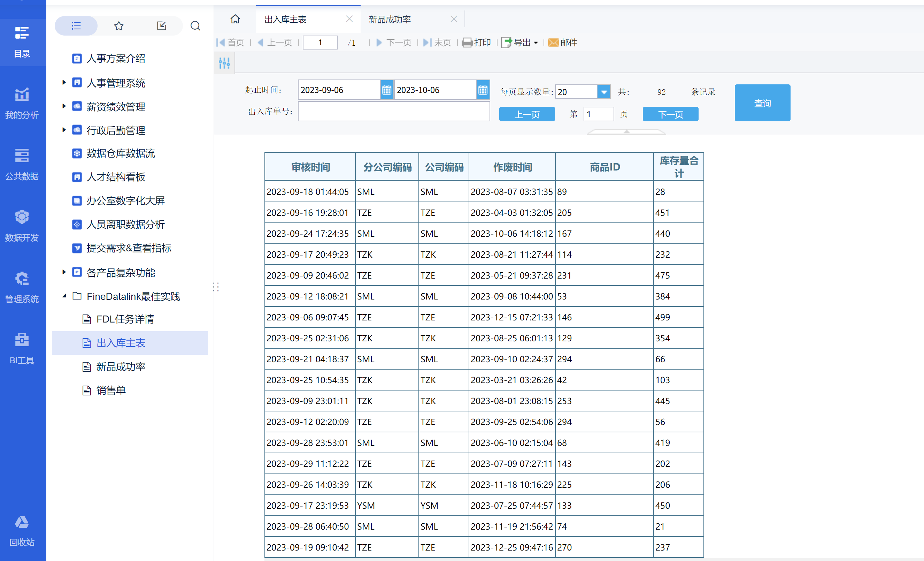Click the 打印 print toolbar button
Image resolution: width=924 pixels, height=561 pixels.
click(x=476, y=43)
